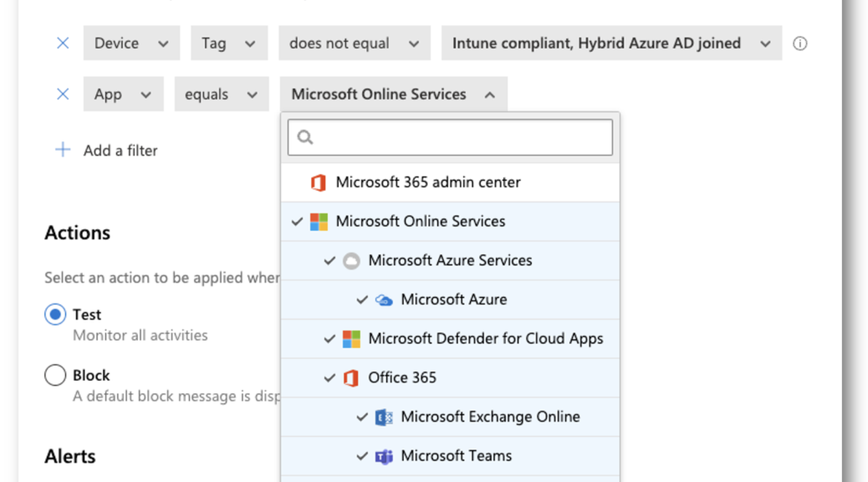Open the Intune compliant, Hybrid Azure AD joined dropdown

pos(611,43)
